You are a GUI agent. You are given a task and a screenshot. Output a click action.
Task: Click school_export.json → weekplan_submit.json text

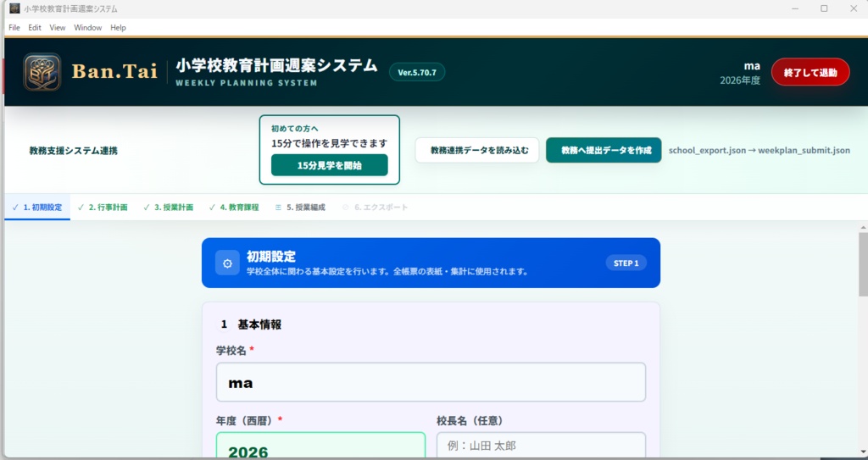click(759, 150)
